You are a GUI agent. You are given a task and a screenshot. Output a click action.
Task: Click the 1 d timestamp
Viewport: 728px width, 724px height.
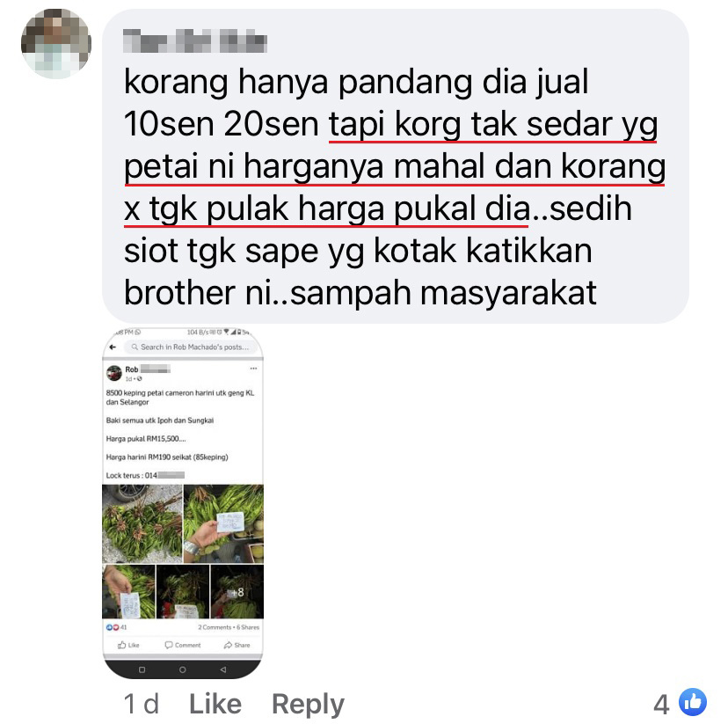[142, 704]
